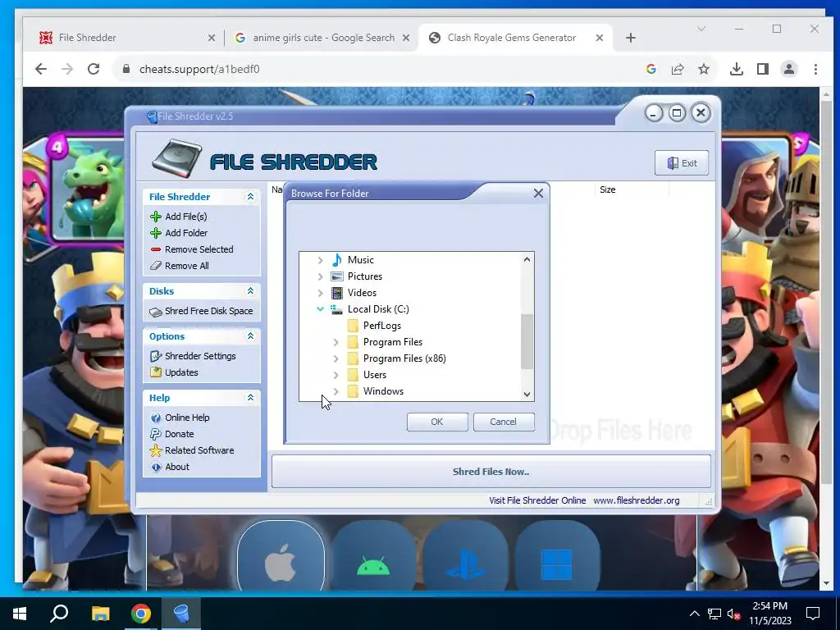Click the Shredder Settings icon
The height and width of the screenshot is (630, 840).
(x=156, y=356)
